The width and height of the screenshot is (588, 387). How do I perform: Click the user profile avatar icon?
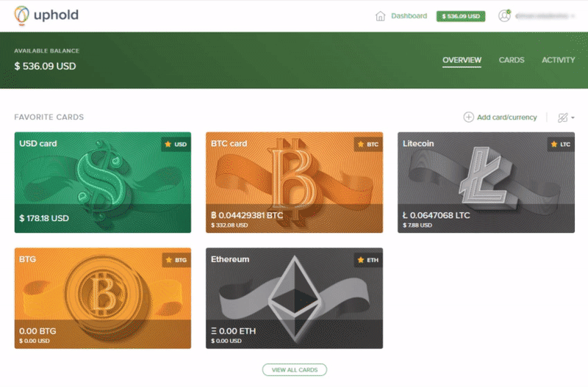click(504, 15)
